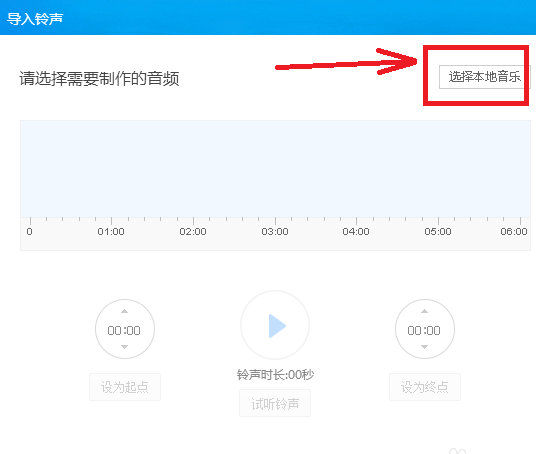
Task: Decrease end time with the down arrow
Action: (424, 347)
